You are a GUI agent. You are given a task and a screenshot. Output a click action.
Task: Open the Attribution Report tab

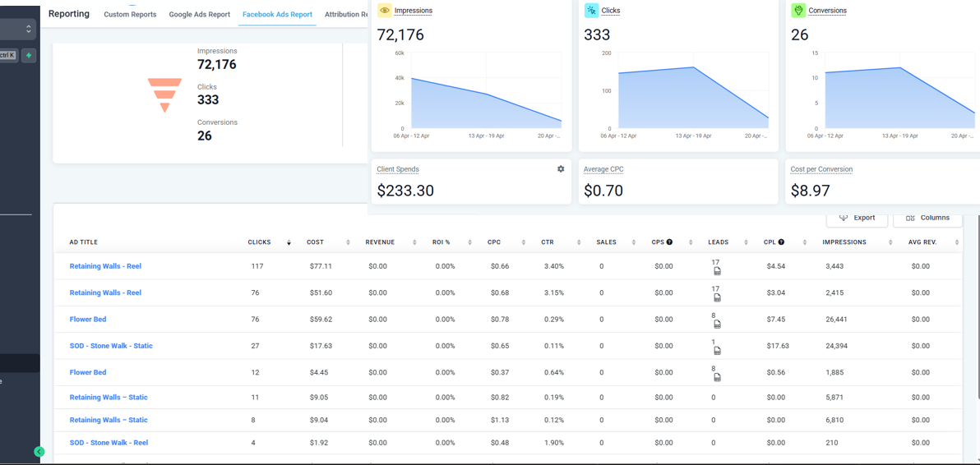345,14
